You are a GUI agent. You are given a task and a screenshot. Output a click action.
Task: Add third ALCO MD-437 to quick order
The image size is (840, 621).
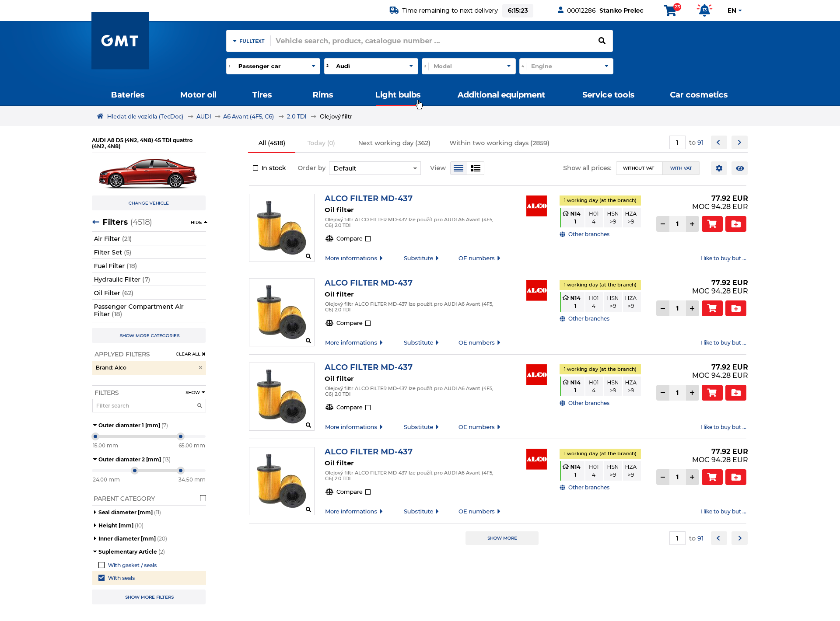736,393
